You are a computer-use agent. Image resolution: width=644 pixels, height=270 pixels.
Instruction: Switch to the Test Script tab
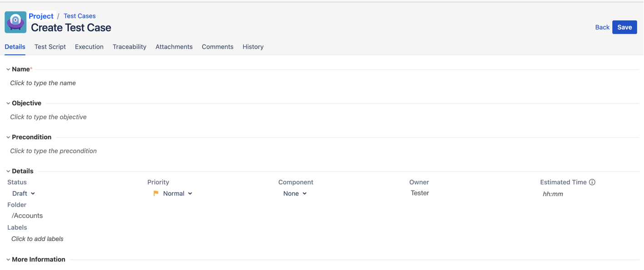(50, 47)
